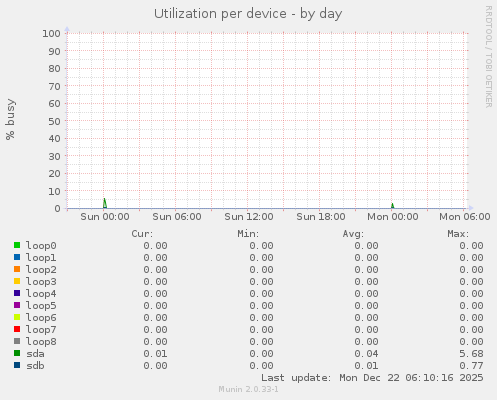The image size is (497, 400).
Task: Click the 'Mon 00:00' time axis label
Action: [393, 217]
